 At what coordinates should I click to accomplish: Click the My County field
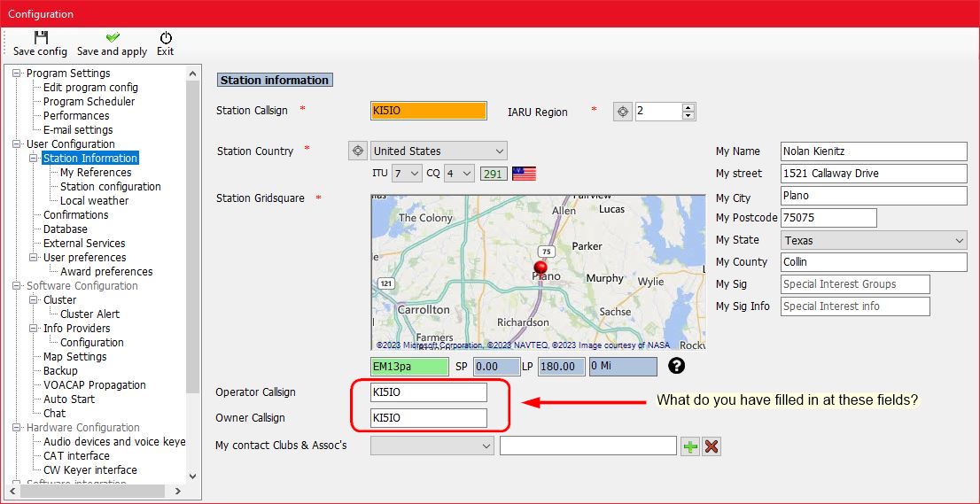tap(874, 262)
